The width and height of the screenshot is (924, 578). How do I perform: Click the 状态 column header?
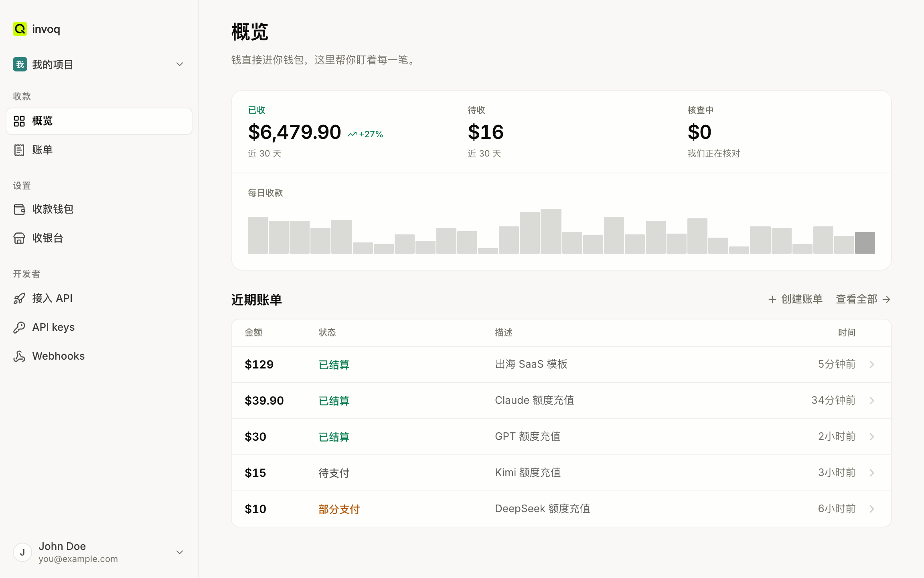327,332
